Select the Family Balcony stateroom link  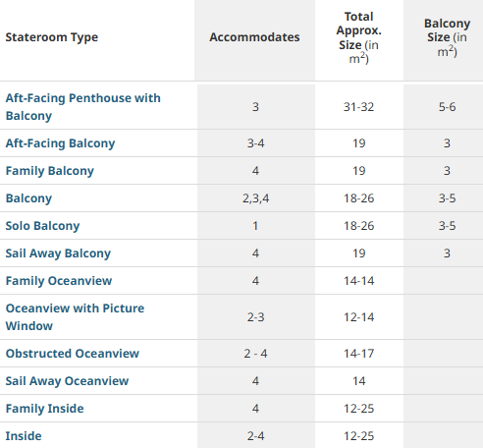click(x=50, y=171)
